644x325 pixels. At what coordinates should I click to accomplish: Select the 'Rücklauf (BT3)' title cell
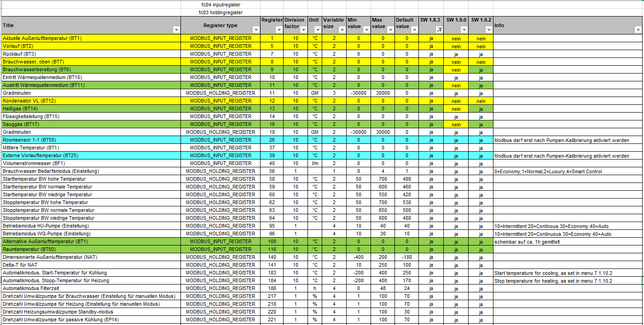coord(91,54)
